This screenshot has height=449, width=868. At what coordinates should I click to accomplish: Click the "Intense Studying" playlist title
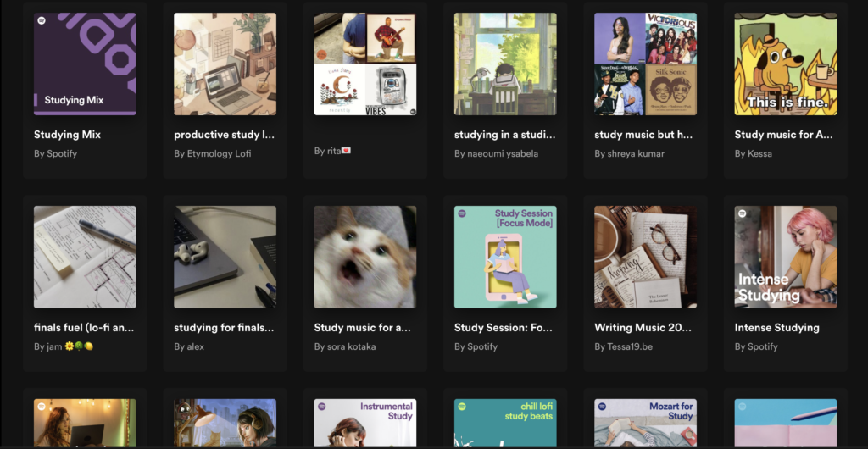pos(776,327)
